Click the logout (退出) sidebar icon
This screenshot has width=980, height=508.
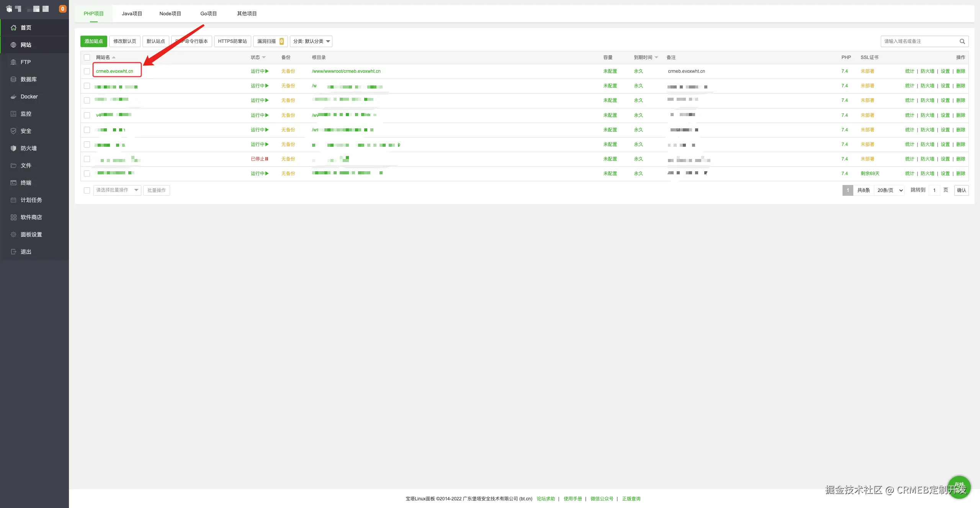click(x=13, y=252)
